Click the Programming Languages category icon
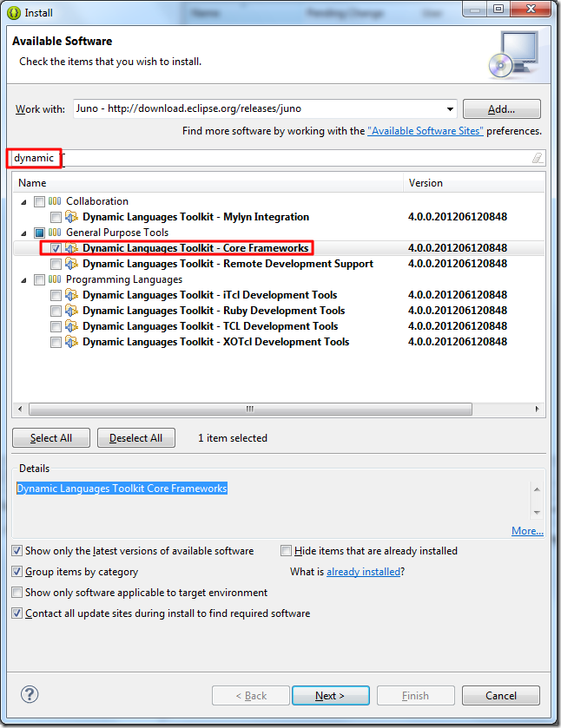 pos(55,279)
